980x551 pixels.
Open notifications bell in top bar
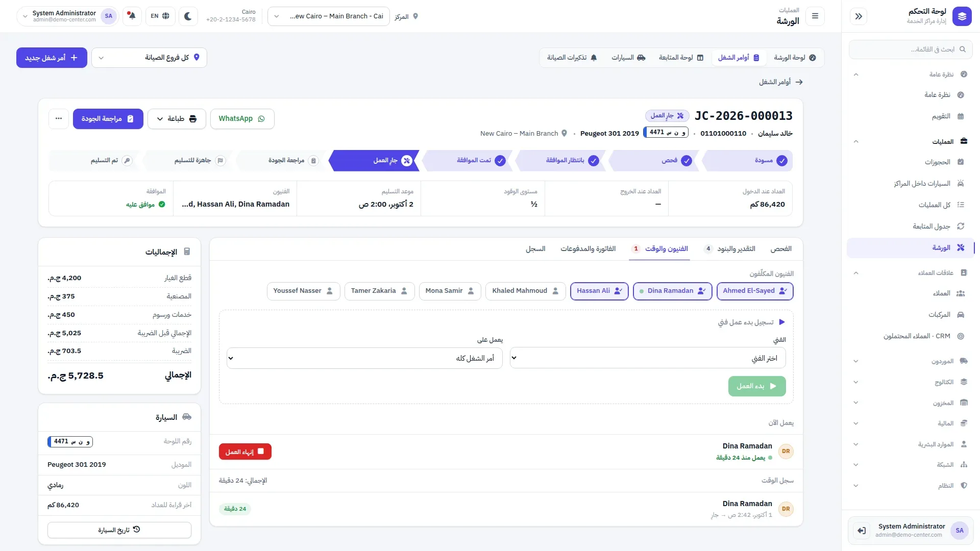click(132, 16)
